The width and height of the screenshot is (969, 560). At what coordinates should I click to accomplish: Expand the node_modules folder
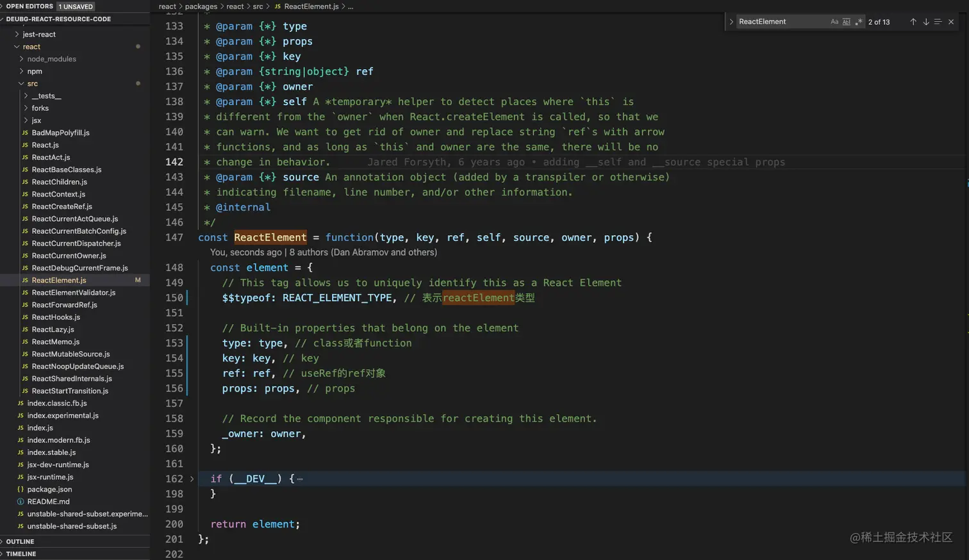[x=51, y=59]
